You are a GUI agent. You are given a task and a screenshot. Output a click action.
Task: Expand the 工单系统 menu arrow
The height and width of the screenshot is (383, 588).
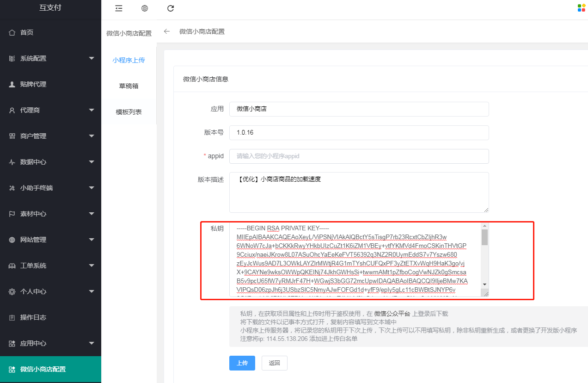[92, 266]
